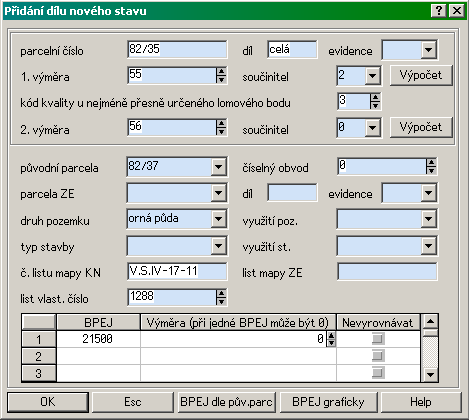Viewport: 469px width, 420px height.
Task: Click the empty BPEJ cell in row 2
Action: (98, 356)
